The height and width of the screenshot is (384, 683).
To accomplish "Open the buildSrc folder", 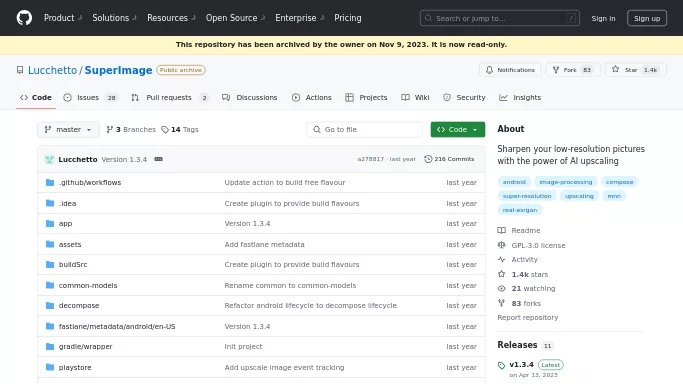I will point(73,264).
